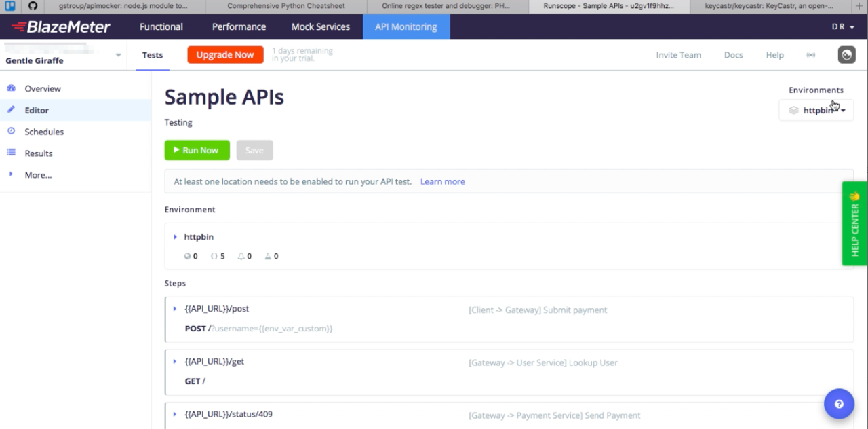Click the round blue help question button
Image resolution: width=868 pixels, height=429 pixels.
click(x=839, y=404)
